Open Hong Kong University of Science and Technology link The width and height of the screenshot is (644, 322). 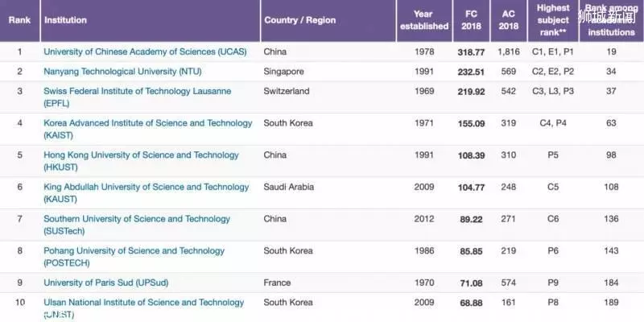point(141,162)
